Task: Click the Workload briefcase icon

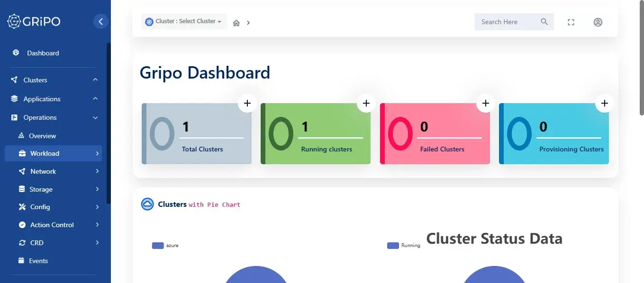Action: pos(22,153)
